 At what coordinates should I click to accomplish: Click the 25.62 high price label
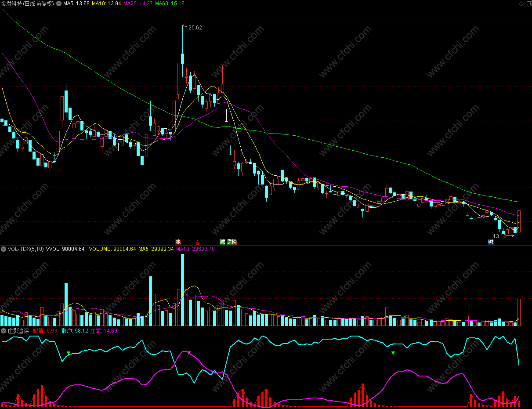[x=195, y=28]
